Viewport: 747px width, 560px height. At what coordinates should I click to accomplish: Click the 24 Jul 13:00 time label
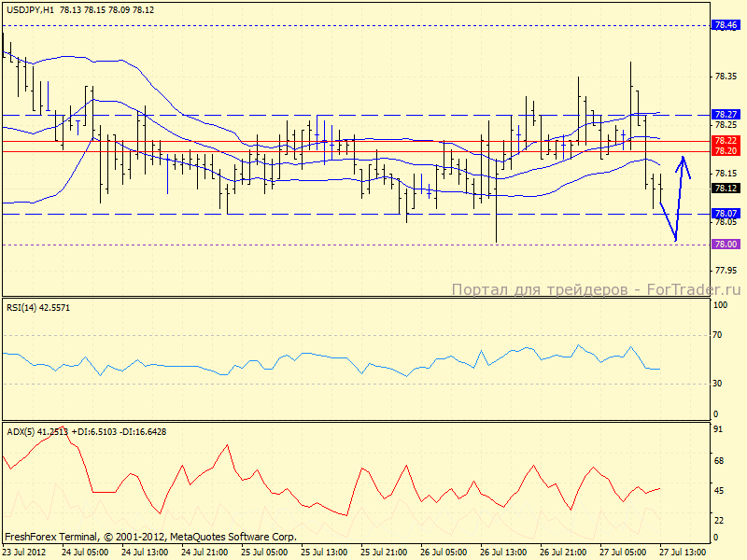pos(145,553)
